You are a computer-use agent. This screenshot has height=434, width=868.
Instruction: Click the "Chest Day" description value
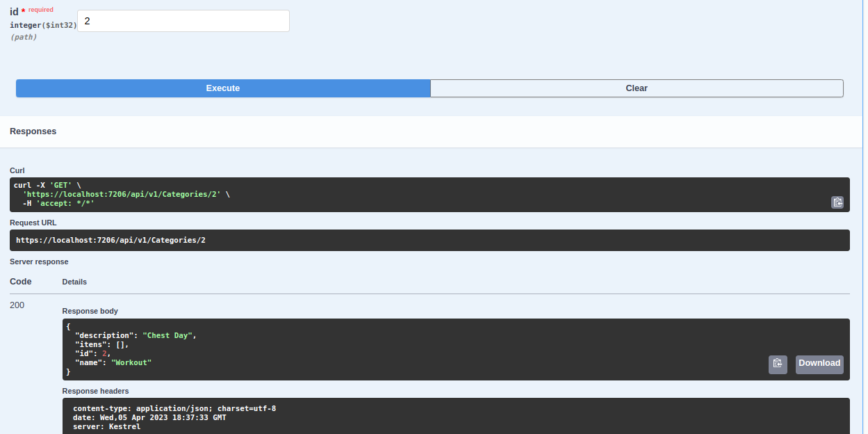167,335
